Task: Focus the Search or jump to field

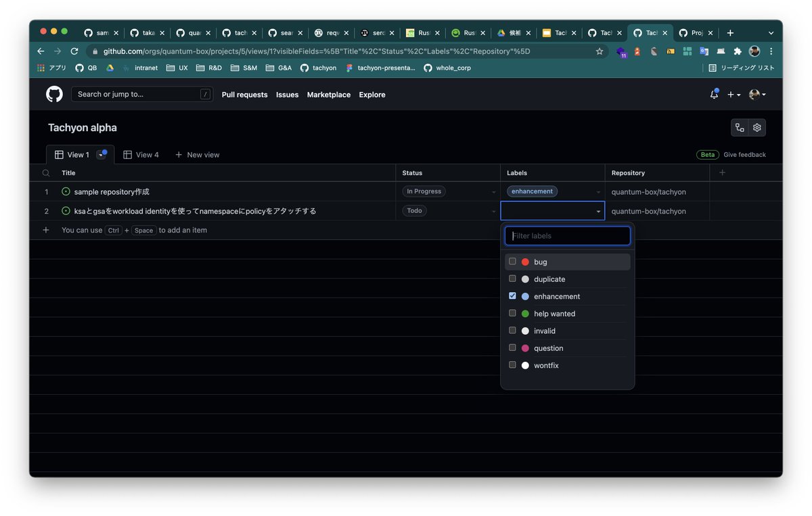Action: tap(142, 94)
